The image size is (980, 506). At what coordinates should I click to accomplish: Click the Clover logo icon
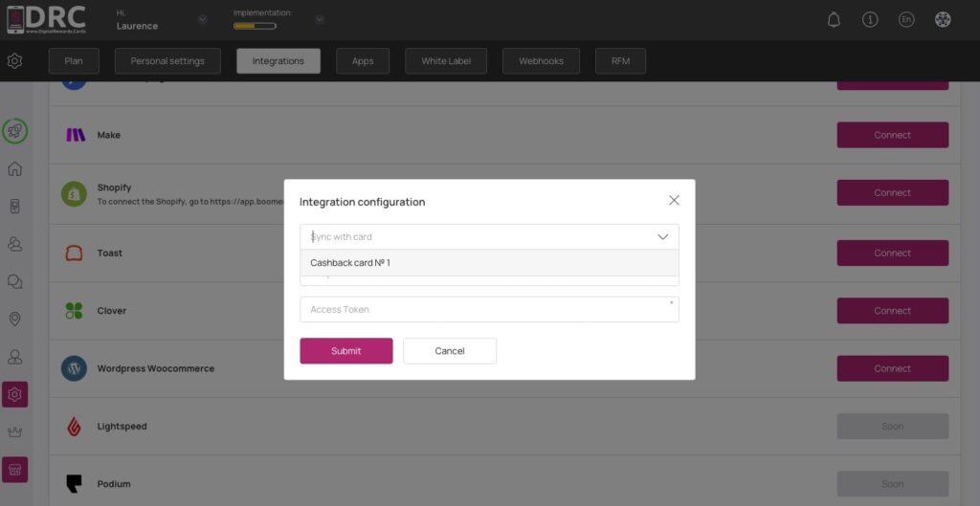74,311
